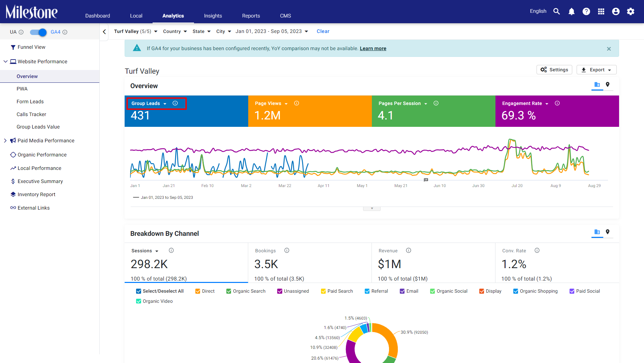Open the date range picker dropdown
644x363 pixels.
tap(272, 31)
